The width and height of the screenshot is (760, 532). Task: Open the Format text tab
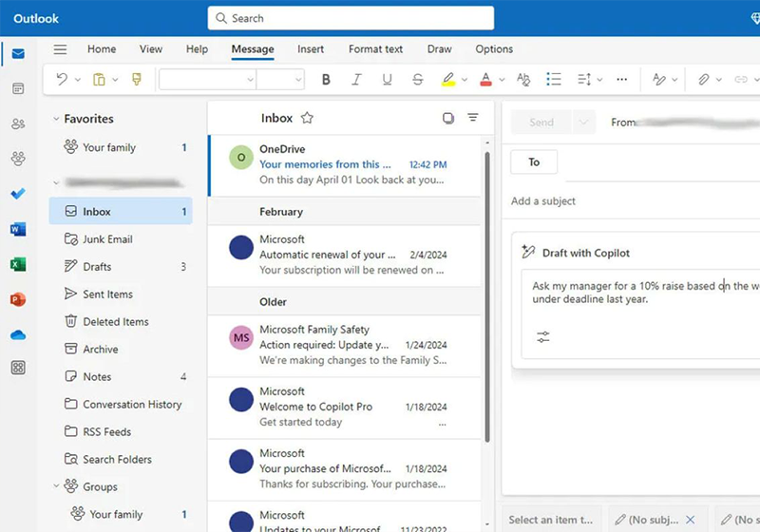(x=375, y=49)
